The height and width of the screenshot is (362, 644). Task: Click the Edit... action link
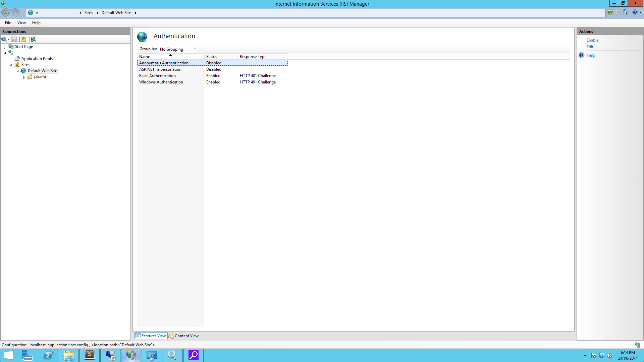pos(591,47)
